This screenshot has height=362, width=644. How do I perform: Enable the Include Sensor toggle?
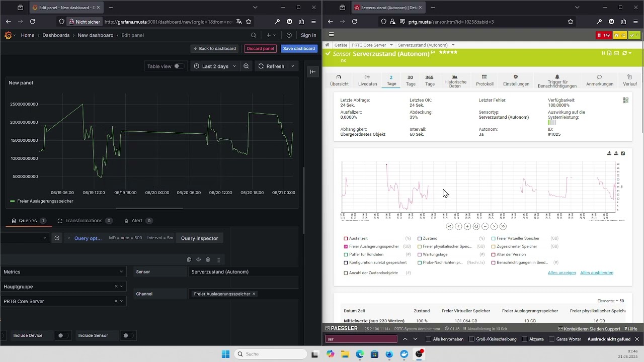[x=127, y=335]
